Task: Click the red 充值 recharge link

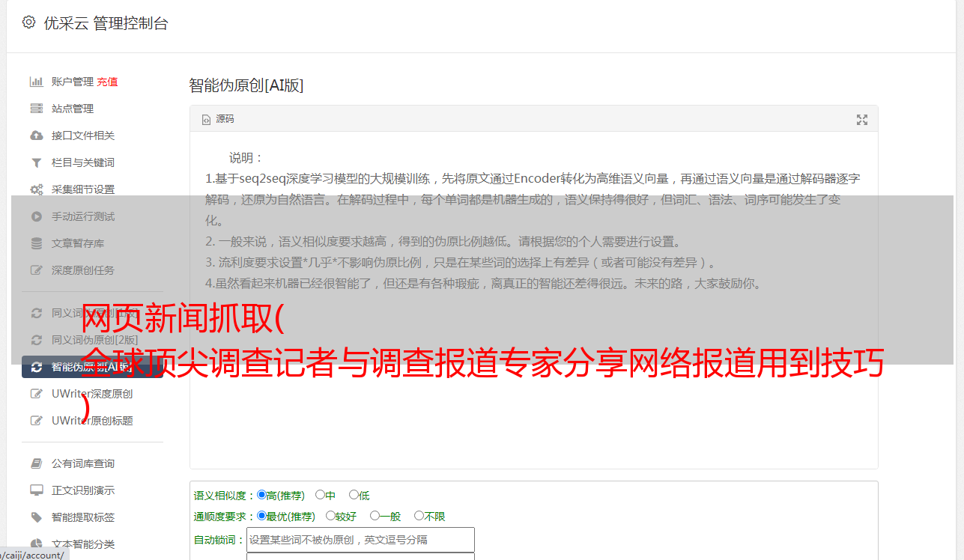Action: coord(107,82)
